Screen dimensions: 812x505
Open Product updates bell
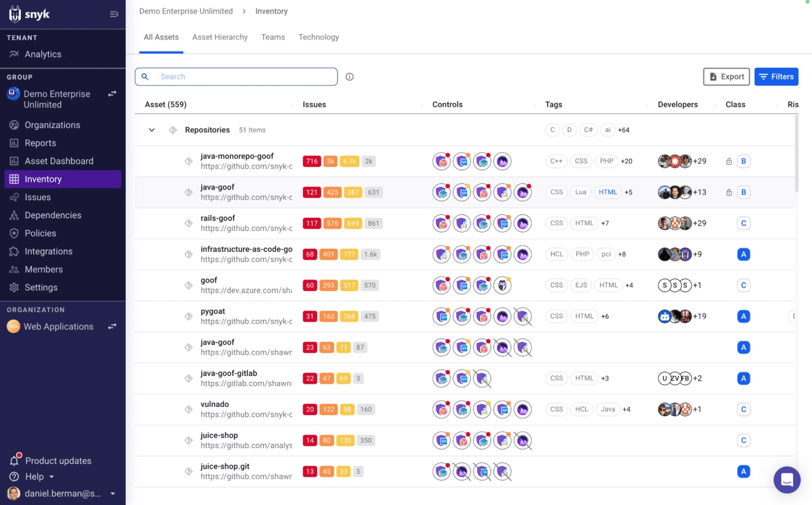pyautogui.click(x=14, y=461)
